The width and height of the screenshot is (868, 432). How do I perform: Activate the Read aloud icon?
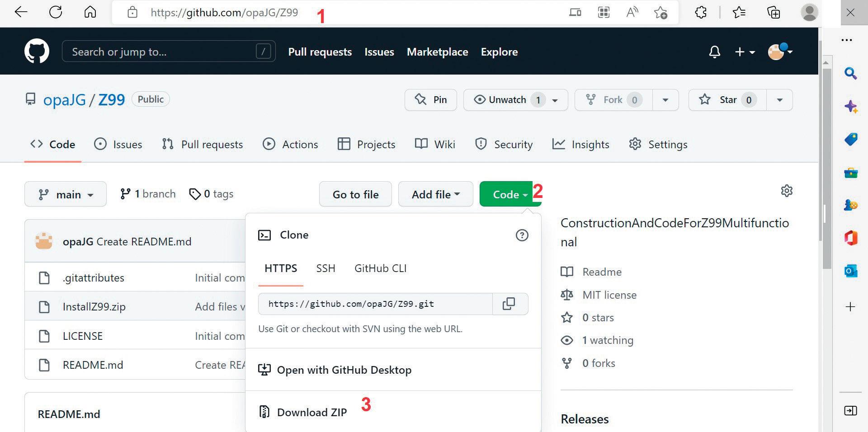tap(632, 12)
